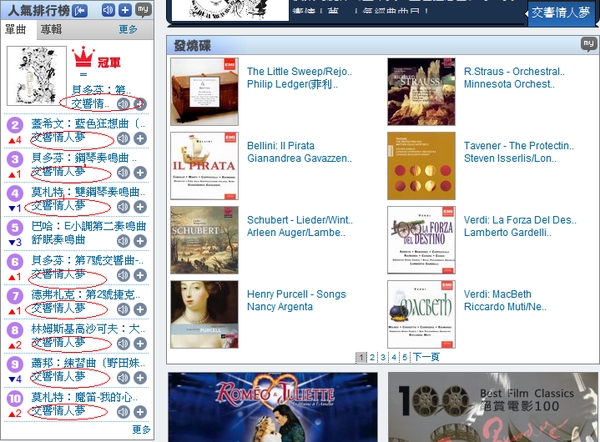Click the back arrow icon beside 人氣排行榜
The width and height of the screenshot is (600, 442).
[x=80, y=11]
